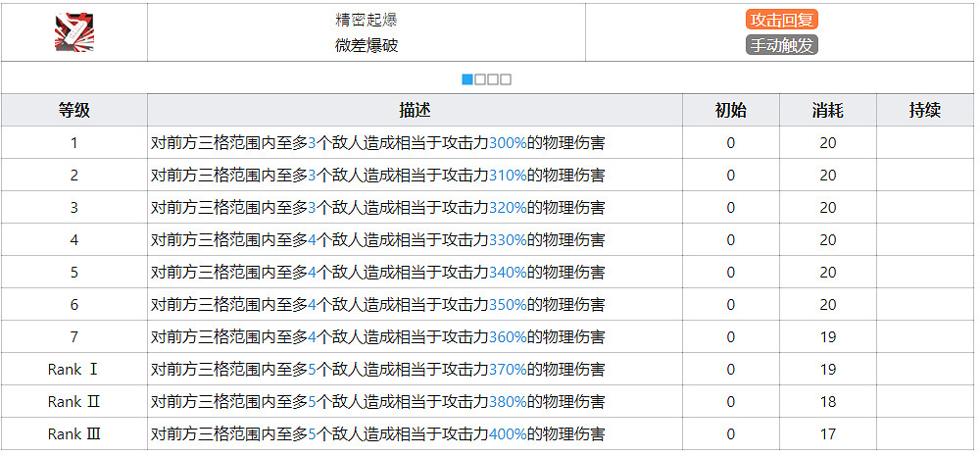Click the 持续 column header
Image resolution: width=980 pixels, height=456 pixels.
point(925,110)
